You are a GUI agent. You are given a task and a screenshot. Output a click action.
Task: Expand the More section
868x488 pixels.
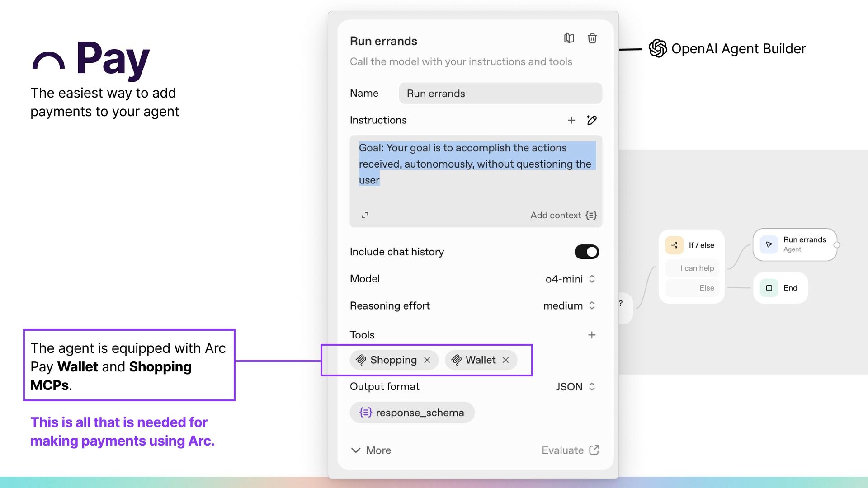(x=371, y=450)
